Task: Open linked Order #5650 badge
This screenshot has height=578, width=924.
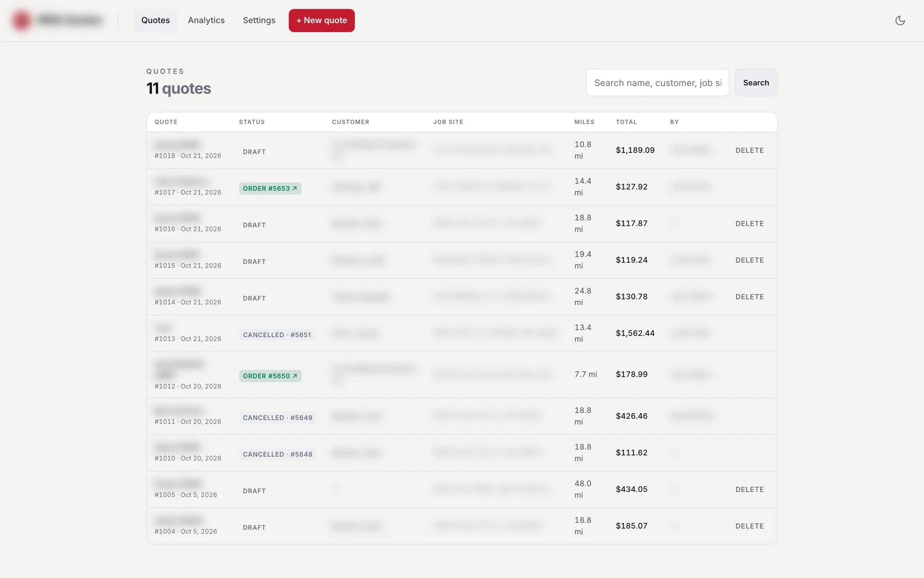Action: tap(270, 376)
